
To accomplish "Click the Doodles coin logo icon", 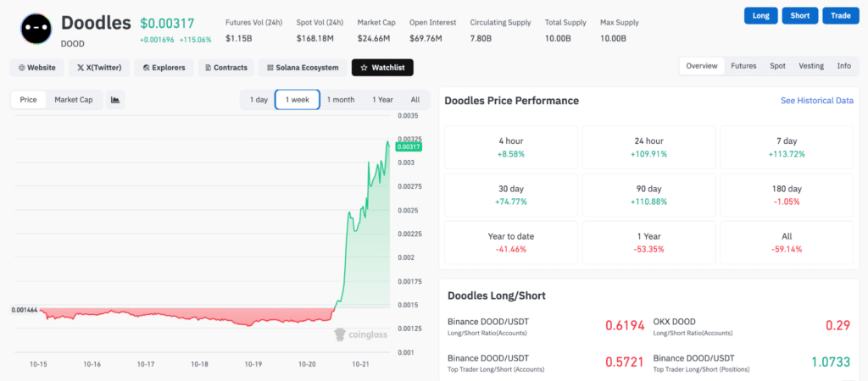I will 36,27.
